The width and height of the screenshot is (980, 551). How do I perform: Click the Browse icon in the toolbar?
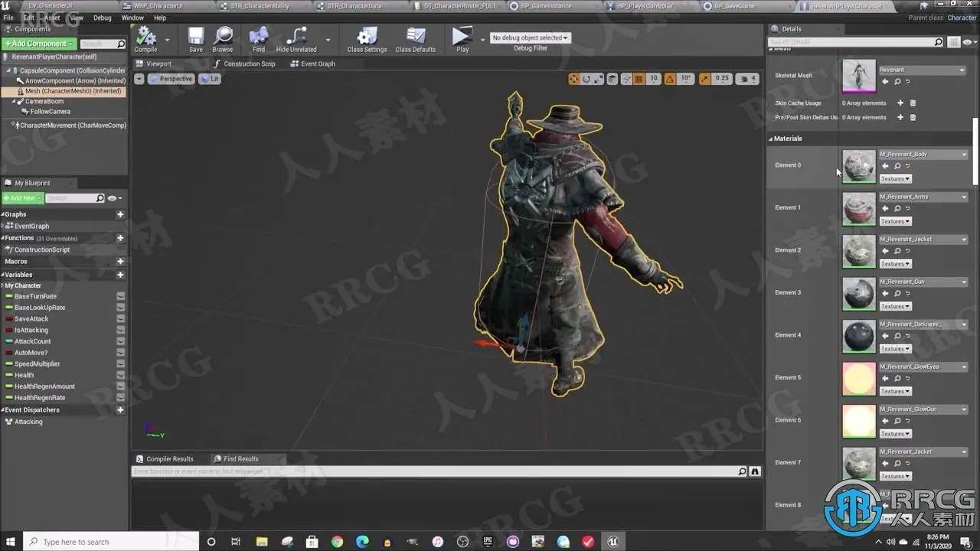[223, 39]
